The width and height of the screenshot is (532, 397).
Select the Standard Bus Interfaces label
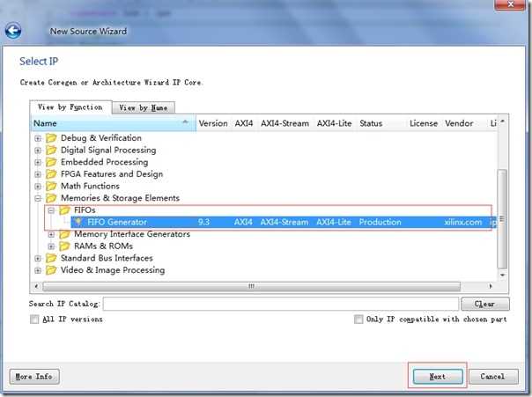pyautogui.click(x=107, y=258)
